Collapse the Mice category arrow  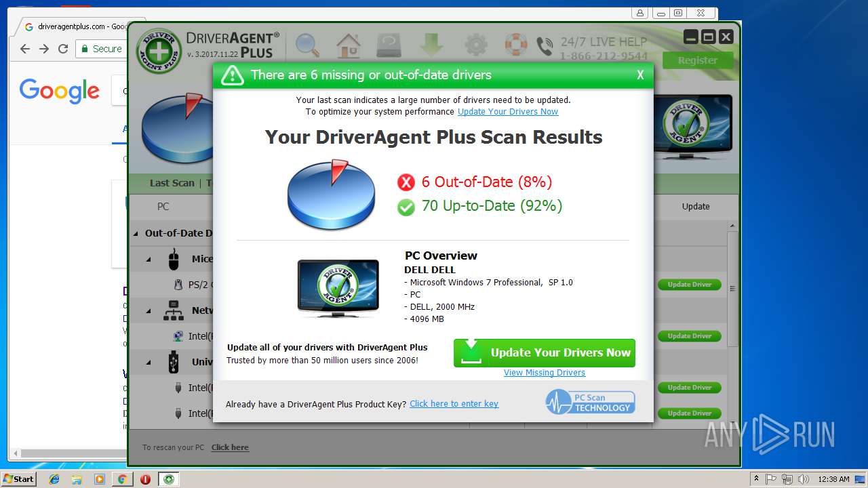tap(149, 259)
